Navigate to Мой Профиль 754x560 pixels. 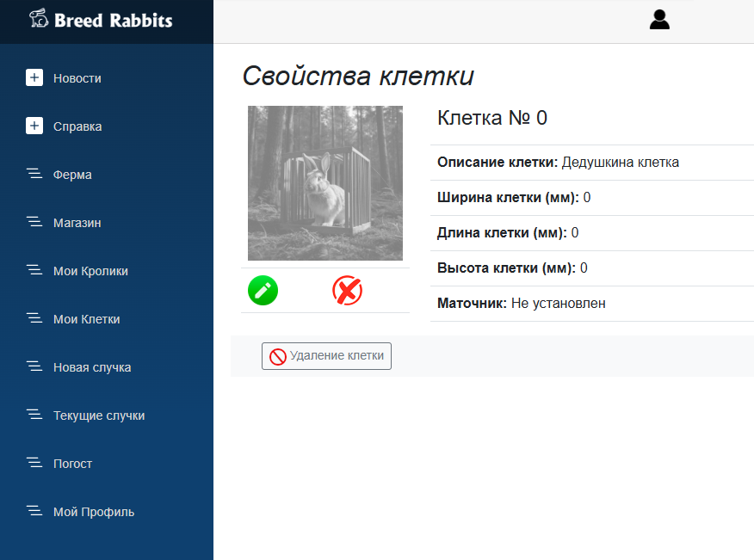click(94, 512)
